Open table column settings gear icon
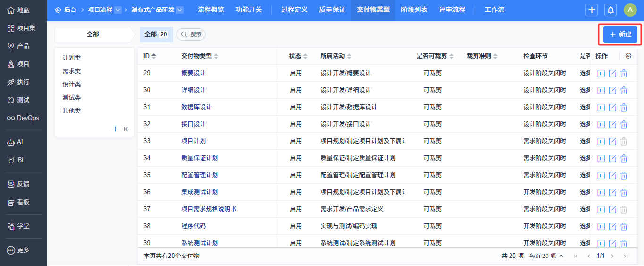Viewport: 644px width, 266px height. [628, 56]
